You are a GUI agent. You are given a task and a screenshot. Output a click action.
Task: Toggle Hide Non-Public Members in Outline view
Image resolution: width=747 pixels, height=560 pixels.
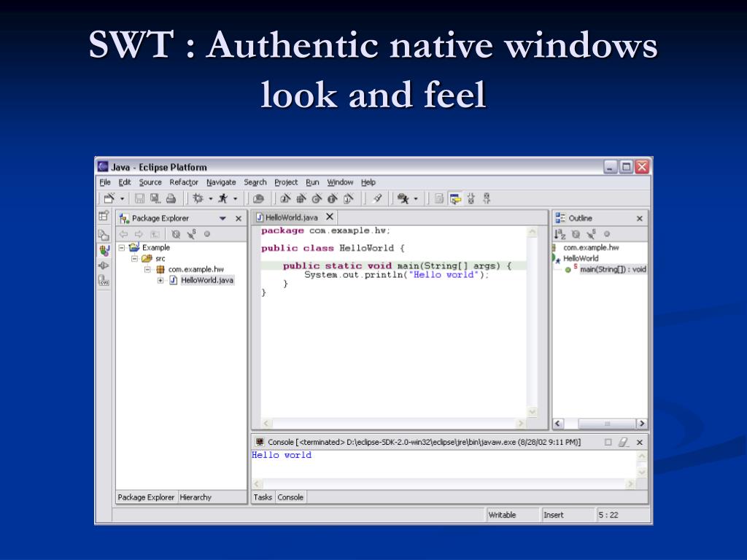click(607, 234)
